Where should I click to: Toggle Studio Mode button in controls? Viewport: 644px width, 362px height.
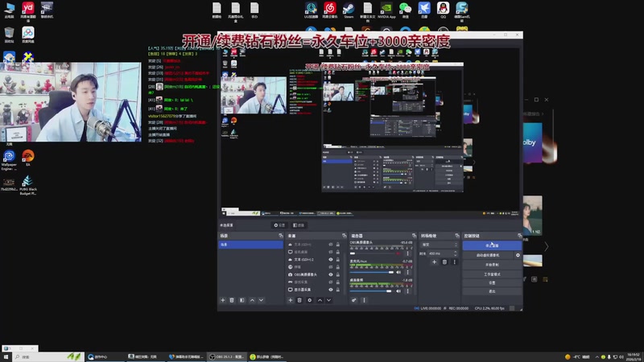click(492, 274)
